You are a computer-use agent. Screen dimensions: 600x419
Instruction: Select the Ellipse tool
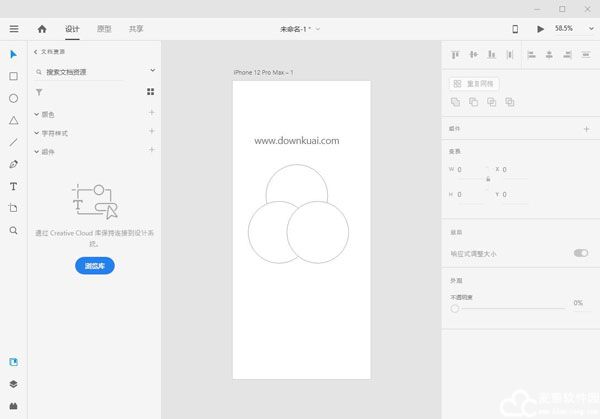click(14, 98)
